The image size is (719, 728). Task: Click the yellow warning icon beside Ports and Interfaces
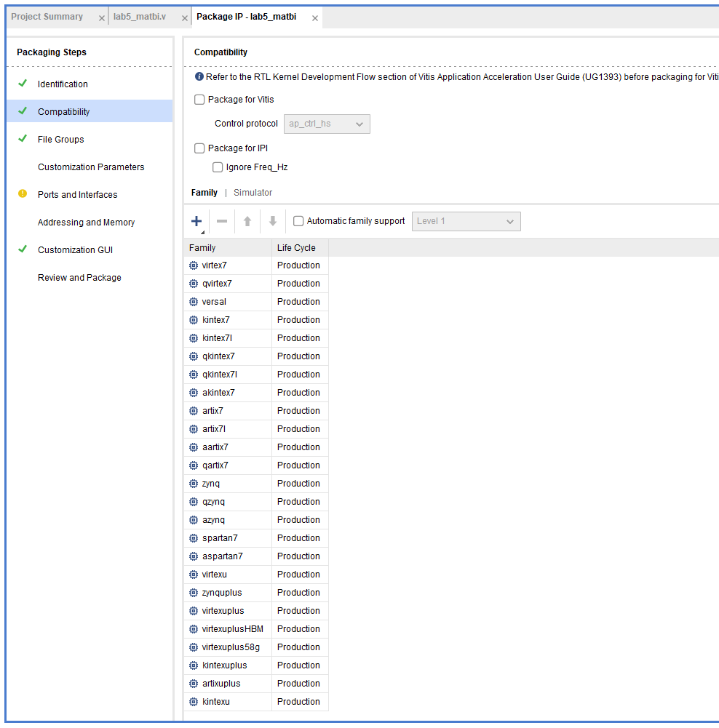(23, 193)
